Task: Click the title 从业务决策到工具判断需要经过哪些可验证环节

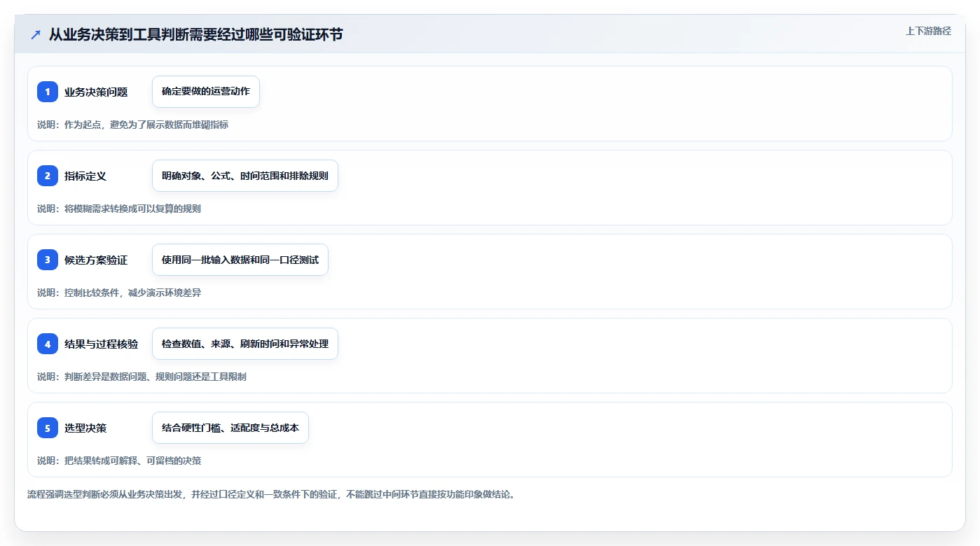Action: [x=196, y=34]
